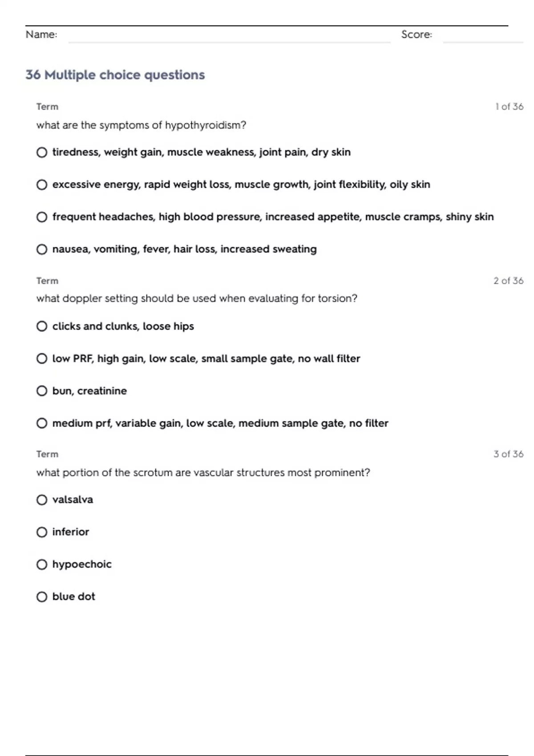Pick the 'bun, creatinine' option
534x756 pixels.
(x=42, y=391)
